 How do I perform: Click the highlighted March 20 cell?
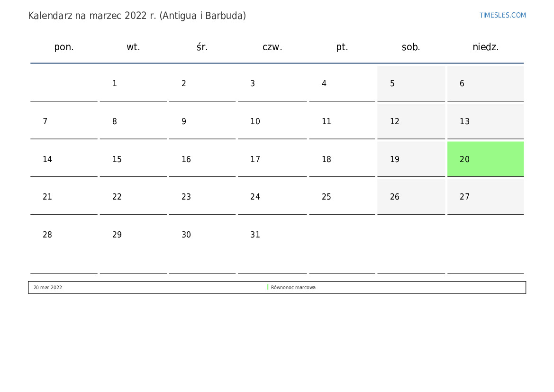pos(485,159)
